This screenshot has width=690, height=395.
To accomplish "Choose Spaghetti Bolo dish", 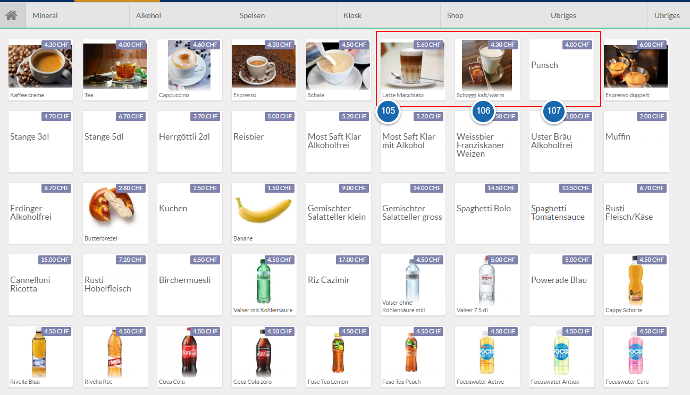I will (487, 213).
